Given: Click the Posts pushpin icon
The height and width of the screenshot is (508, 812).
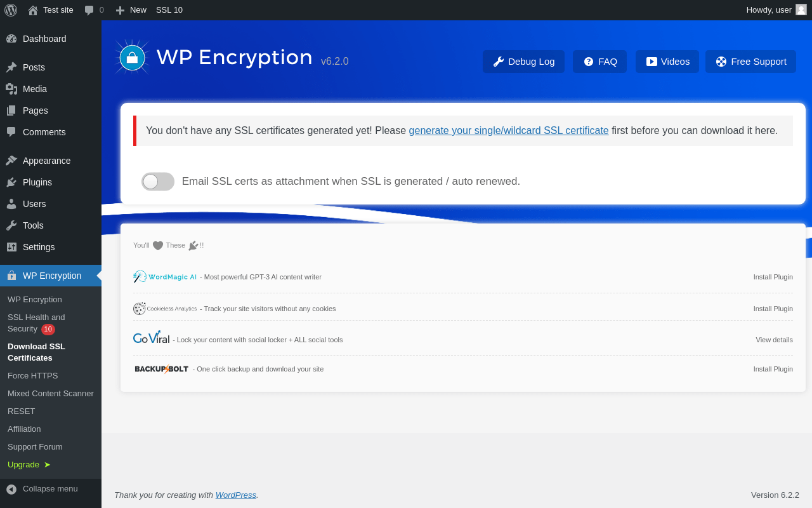Looking at the screenshot, I should (x=11, y=67).
